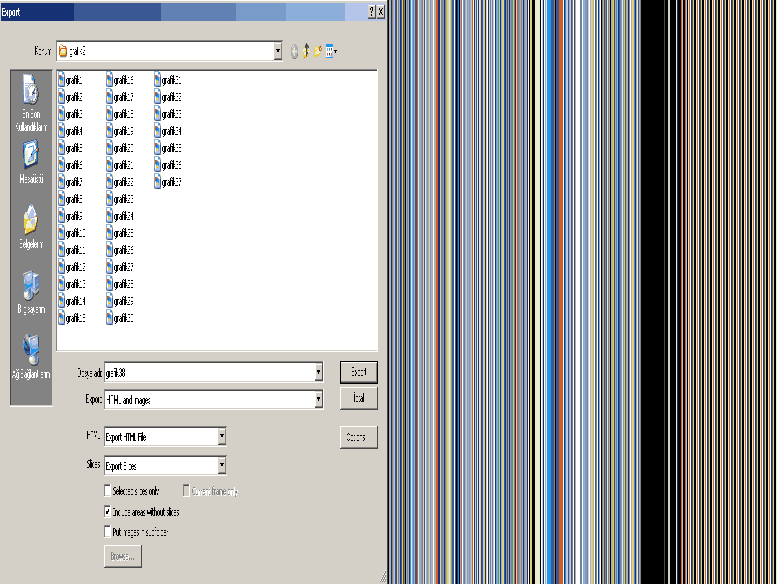Click the context Help question mark button

click(x=372, y=12)
